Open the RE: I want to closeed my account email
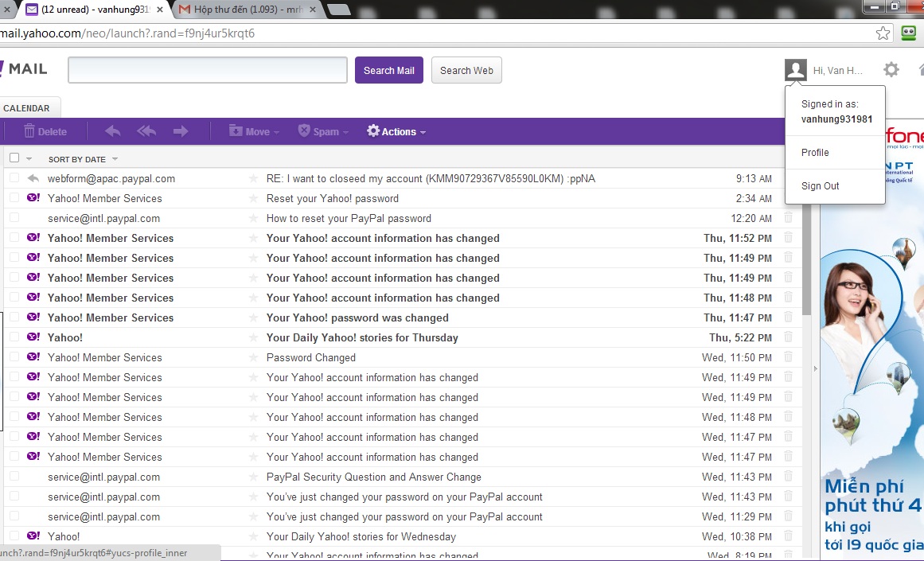The height and width of the screenshot is (561, 924). point(431,178)
